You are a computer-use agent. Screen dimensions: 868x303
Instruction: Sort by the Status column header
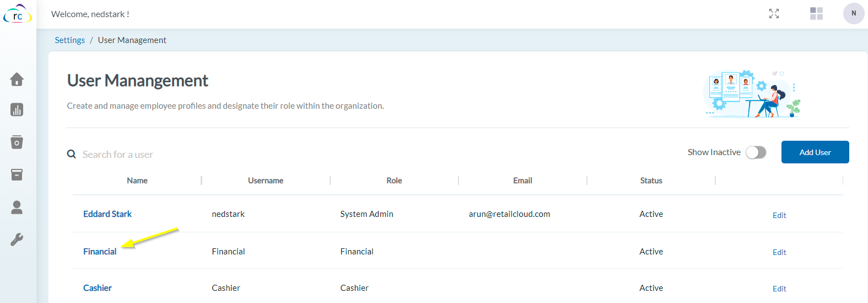[651, 180]
